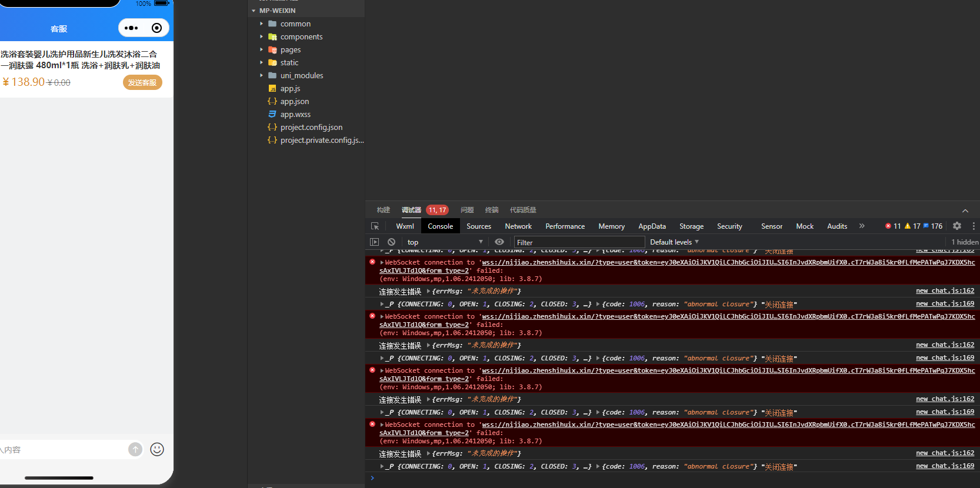
Task: Click the ¥138.90 price text
Action: (24, 82)
